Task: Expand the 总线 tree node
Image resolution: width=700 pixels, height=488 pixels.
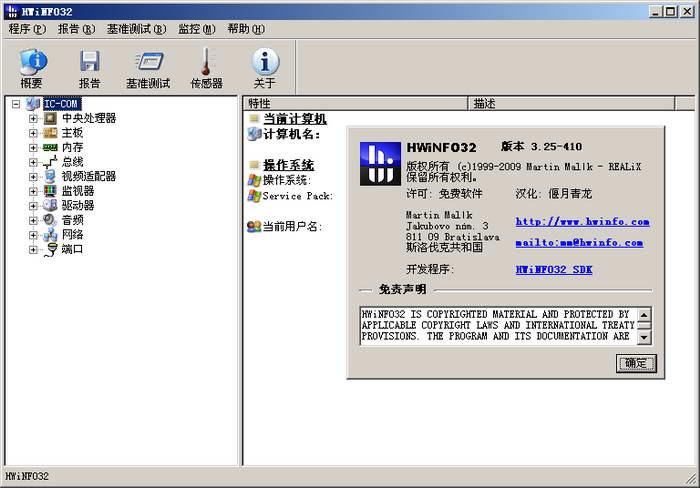Action: [33, 162]
